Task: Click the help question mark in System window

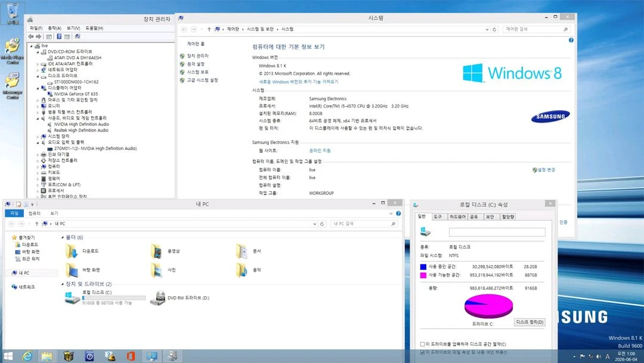Action: click(571, 40)
